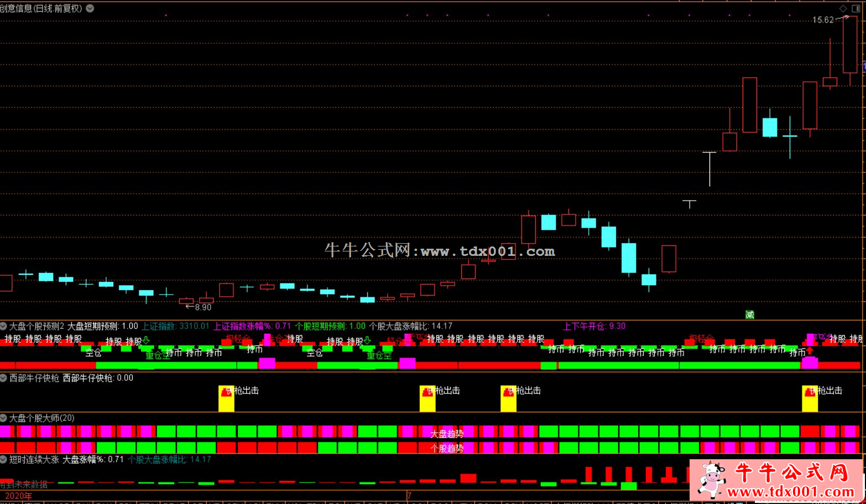Image resolution: width=866 pixels, height=504 pixels.
Task: Click the 上证指数 value label
Action: pyautogui.click(x=176, y=326)
